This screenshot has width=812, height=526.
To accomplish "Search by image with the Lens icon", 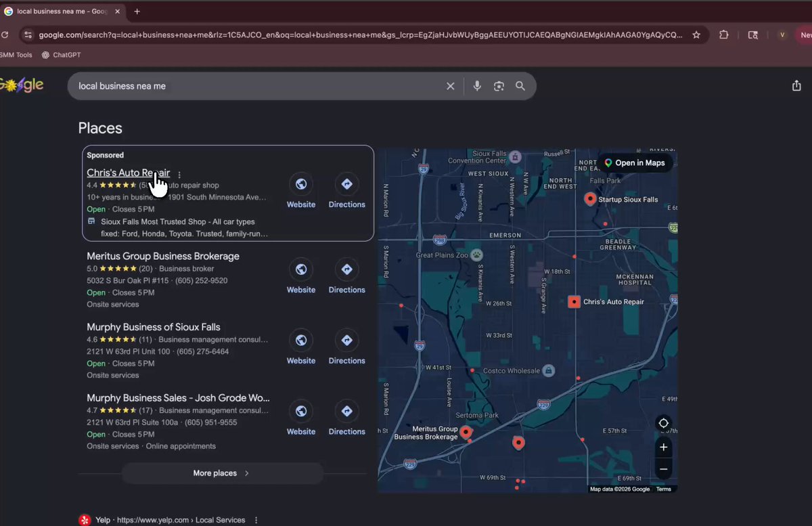I will [x=499, y=86].
